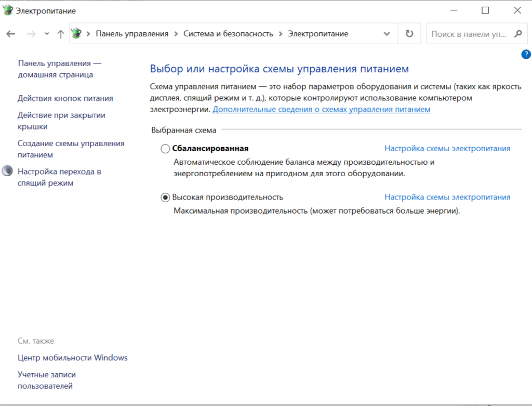The image size is (532, 406).
Task: Click the search magnifier icon
Action: (x=518, y=34)
